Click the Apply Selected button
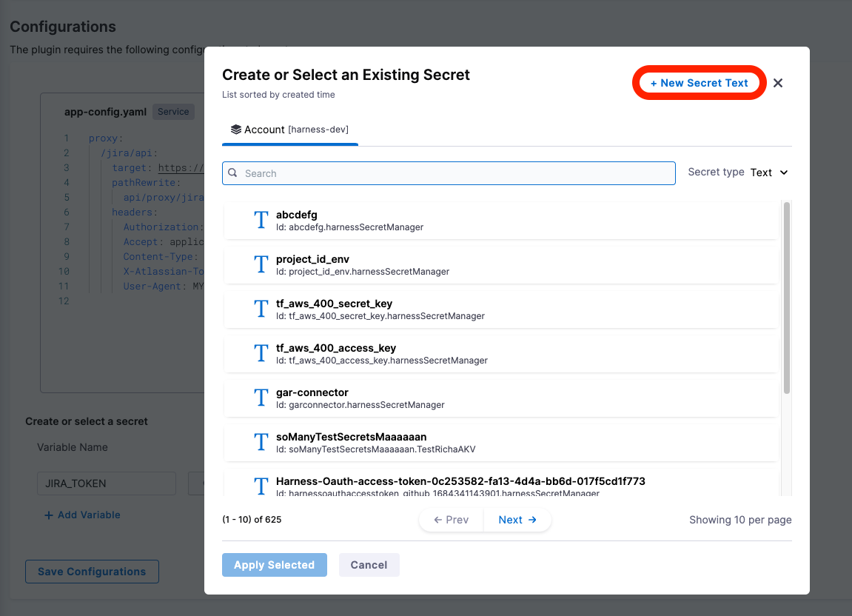 coord(274,565)
